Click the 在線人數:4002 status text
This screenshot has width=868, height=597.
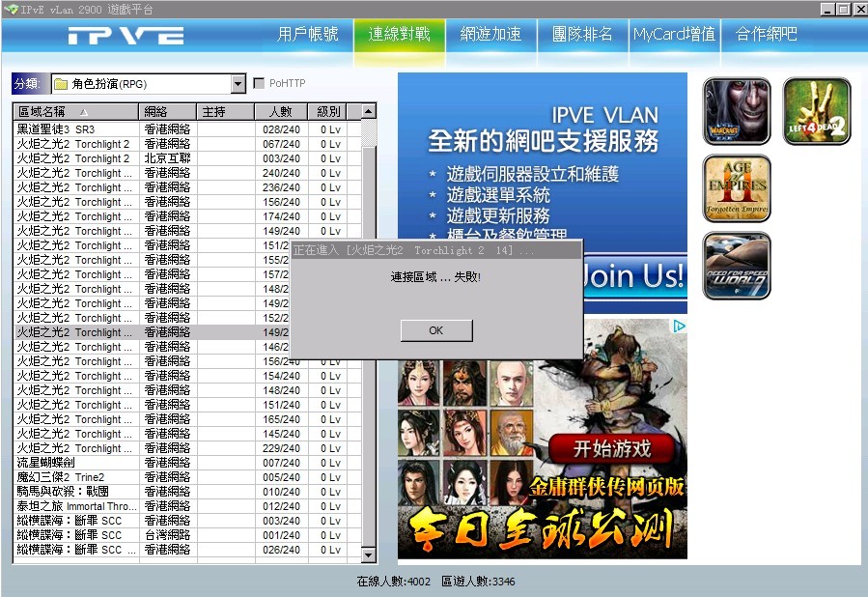(394, 582)
